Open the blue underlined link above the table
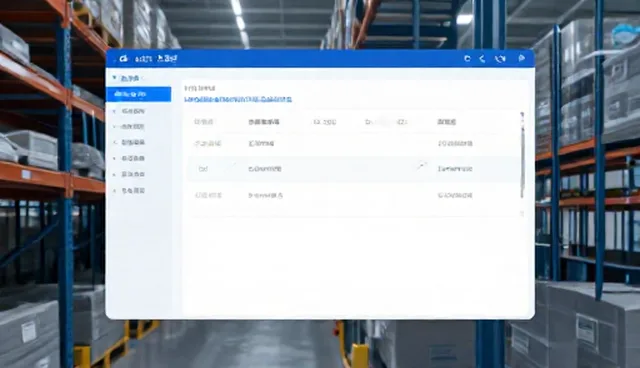This screenshot has width=640, height=368. pos(238,99)
